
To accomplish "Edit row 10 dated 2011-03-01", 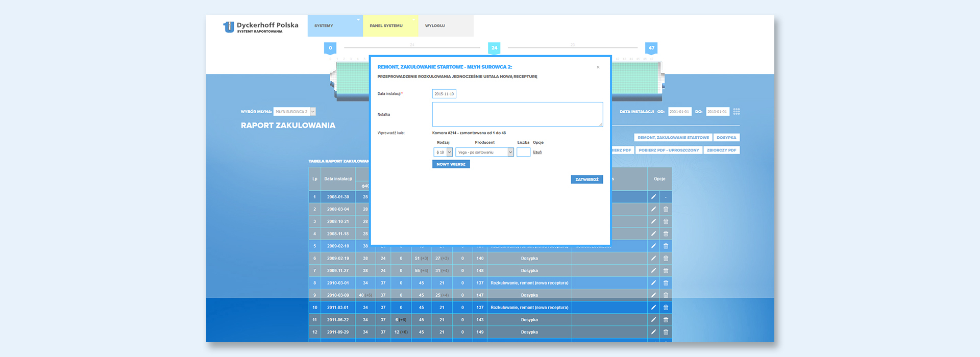I will pyautogui.click(x=653, y=307).
